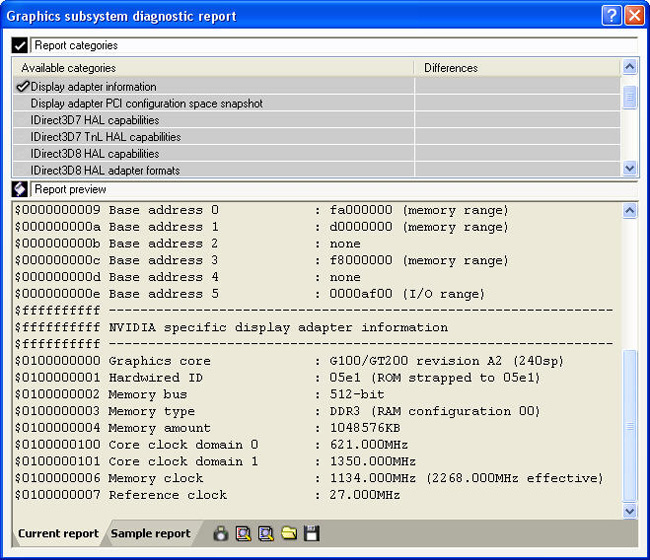Uncheck Display adapter information category
The width and height of the screenshot is (650, 560).
coord(22,86)
